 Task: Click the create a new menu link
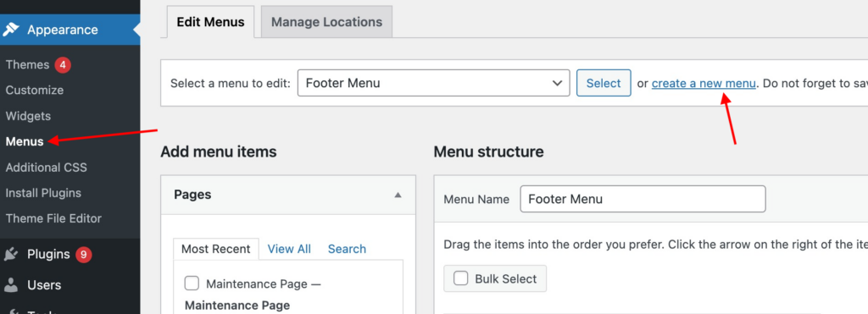pyautogui.click(x=704, y=84)
